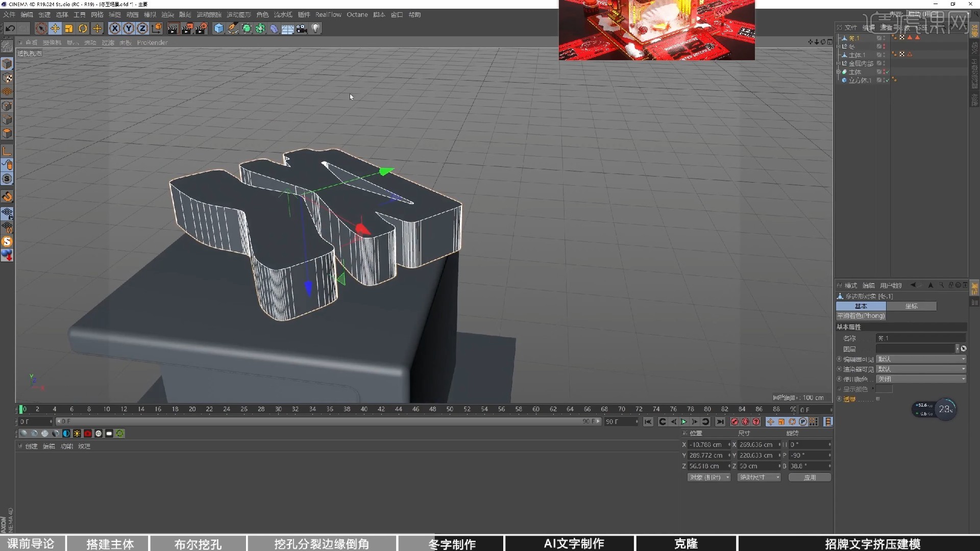Toggle Z axis lock
Image resolution: width=980 pixels, height=551 pixels.
point(142,29)
